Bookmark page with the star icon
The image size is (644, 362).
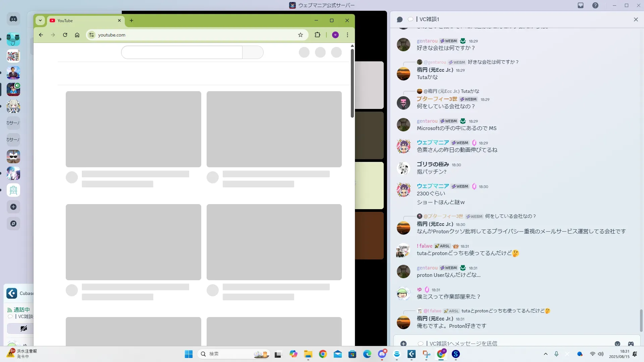pyautogui.click(x=301, y=35)
